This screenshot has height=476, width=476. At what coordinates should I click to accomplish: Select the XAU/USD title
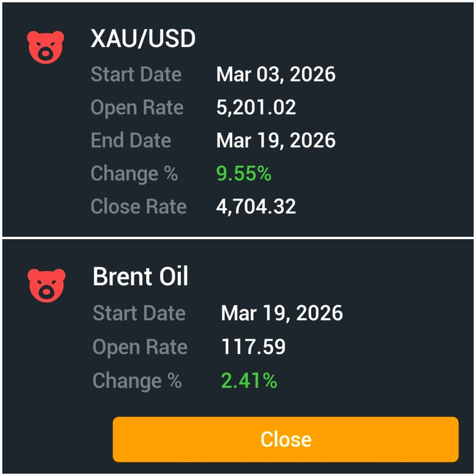143,39
